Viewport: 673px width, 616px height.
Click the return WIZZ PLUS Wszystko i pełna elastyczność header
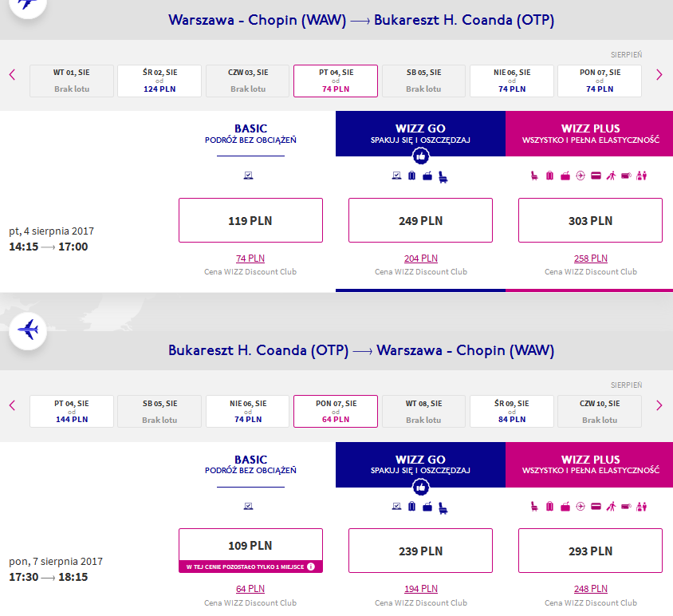pyautogui.click(x=591, y=464)
